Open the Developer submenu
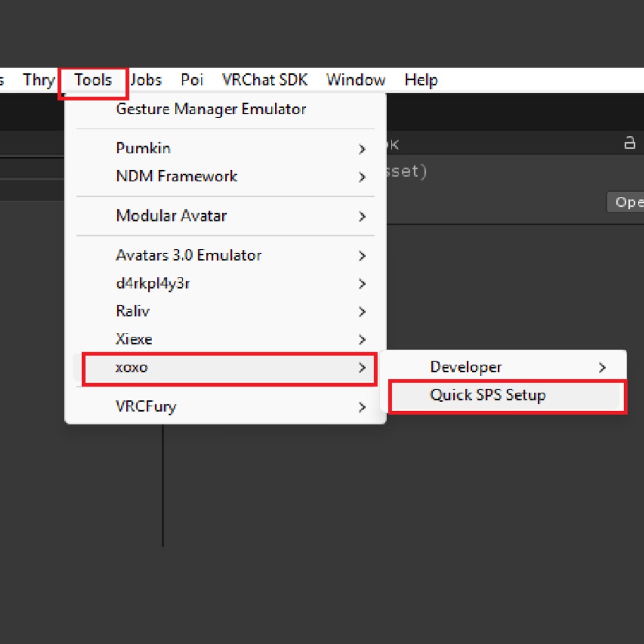Viewport: 644px width, 644px height. click(x=504, y=367)
